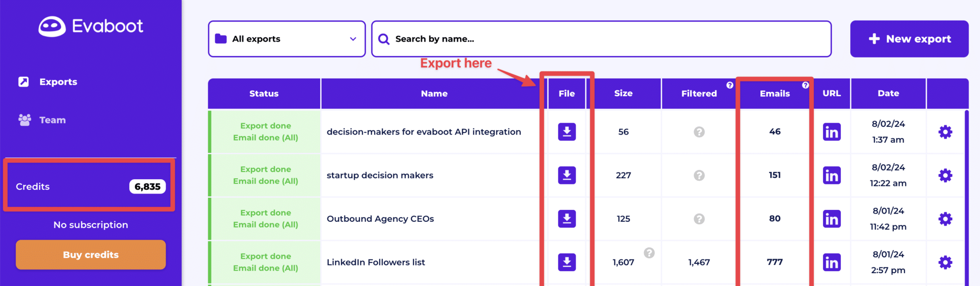Viewport: 980px width, 286px height.
Task: Download the Outbound Agency CEOs file
Action: [x=566, y=218]
